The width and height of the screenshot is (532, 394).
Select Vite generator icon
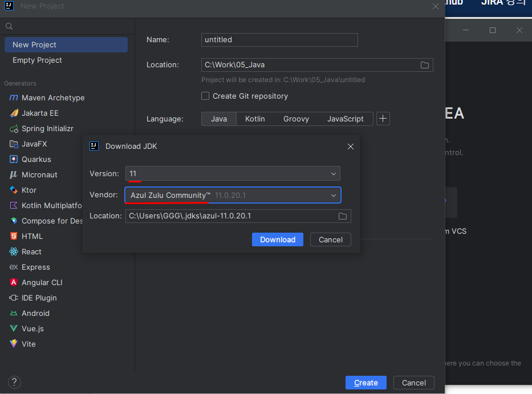(14, 344)
